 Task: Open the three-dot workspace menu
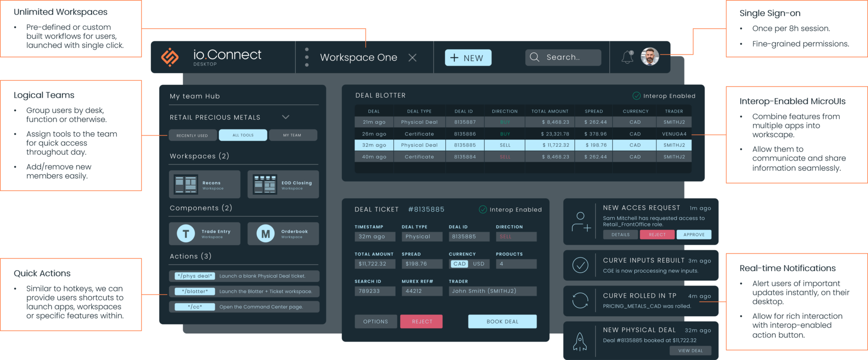click(307, 57)
